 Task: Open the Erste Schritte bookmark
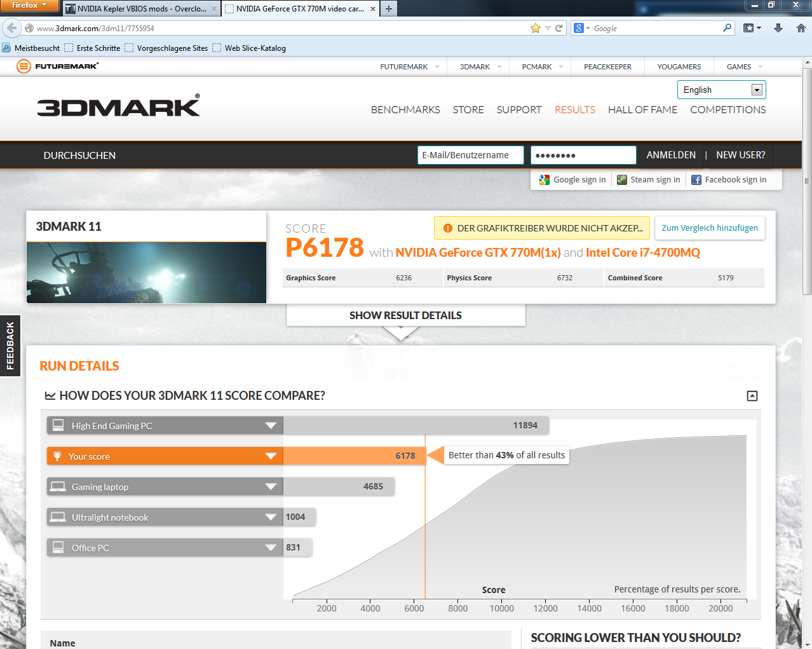tap(92, 48)
